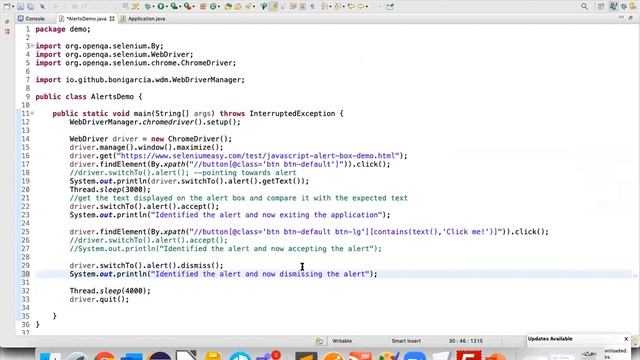This screenshot has height=360, width=640.
Task: Click line number 25 in the gutter
Action: point(25,232)
